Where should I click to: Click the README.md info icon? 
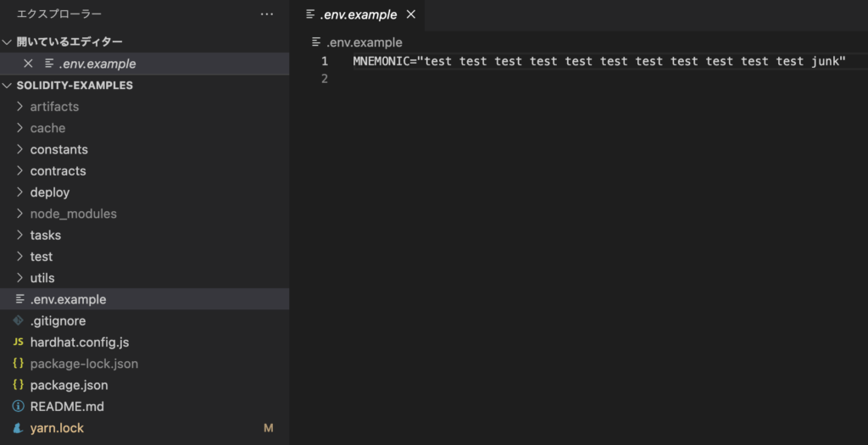coord(19,406)
